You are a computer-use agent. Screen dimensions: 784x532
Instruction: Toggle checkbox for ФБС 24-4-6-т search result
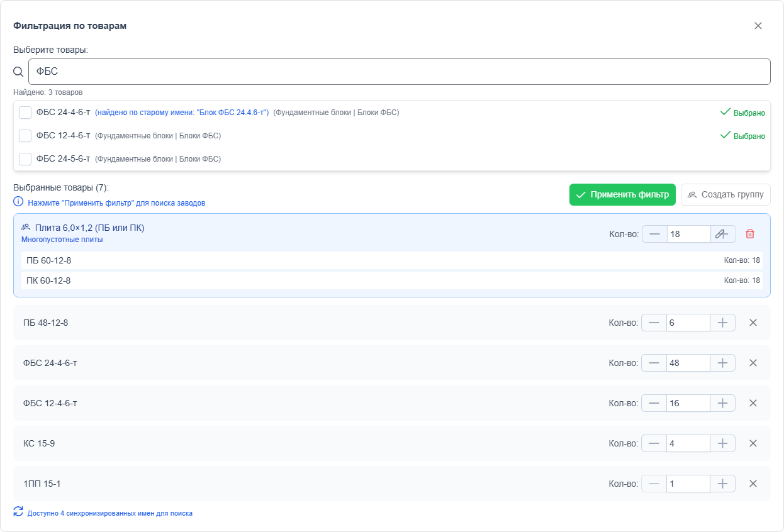point(25,113)
